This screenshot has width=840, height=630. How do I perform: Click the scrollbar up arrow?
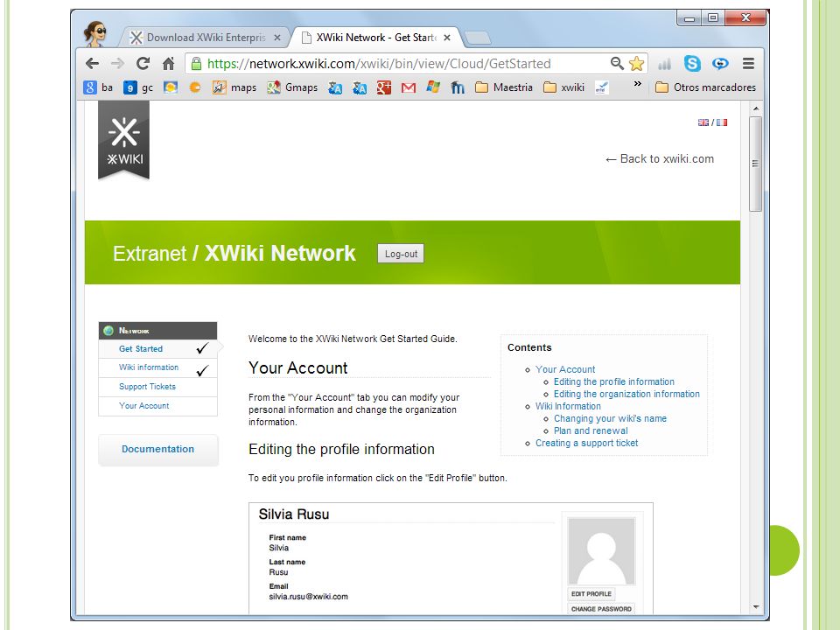coord(756,108)
